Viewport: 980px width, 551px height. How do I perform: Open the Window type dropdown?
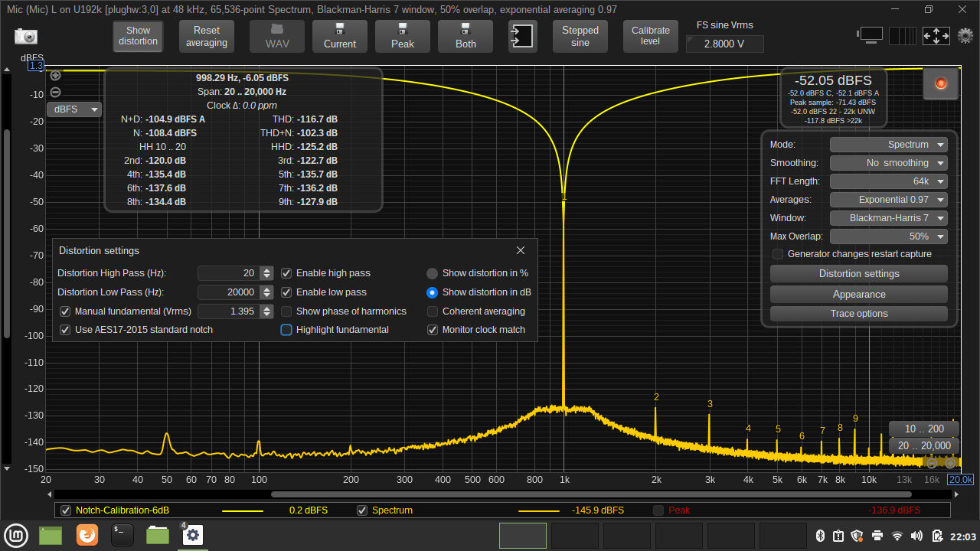pyautogui.click(x=889, y=218)
